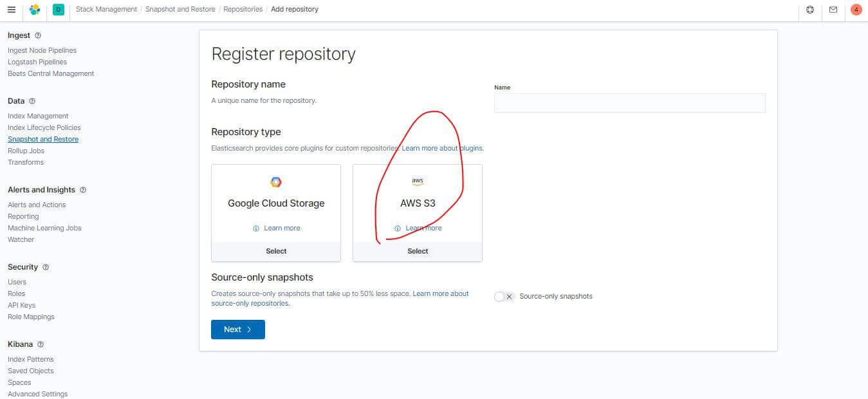Click the Elastic logo in the header
This screenshot has height=399, width=868.
[35, 10]
